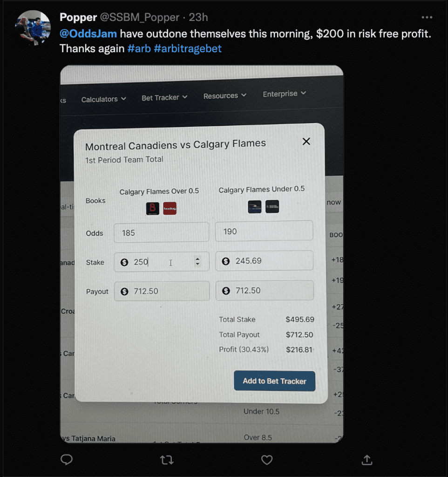This screenshot has height=477, width=448.
Task: Open the @OddsJam mention link
Action: pyautogui.click(x=88, y=34)
